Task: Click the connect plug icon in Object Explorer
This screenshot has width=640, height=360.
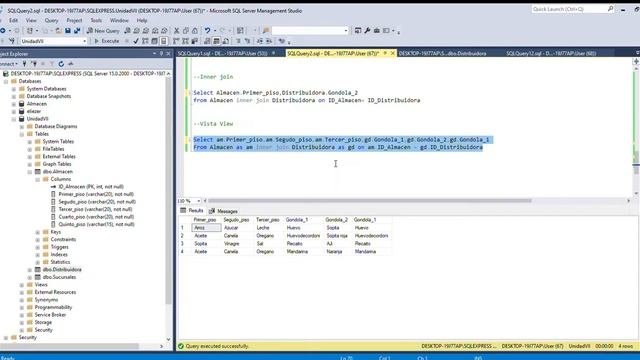Action: point(24,64)
